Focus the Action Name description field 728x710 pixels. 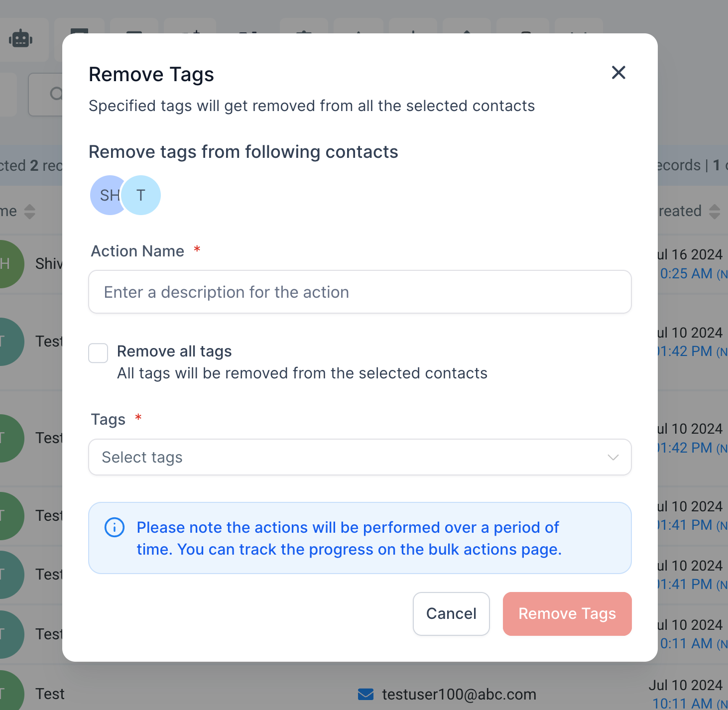(360, 292)
